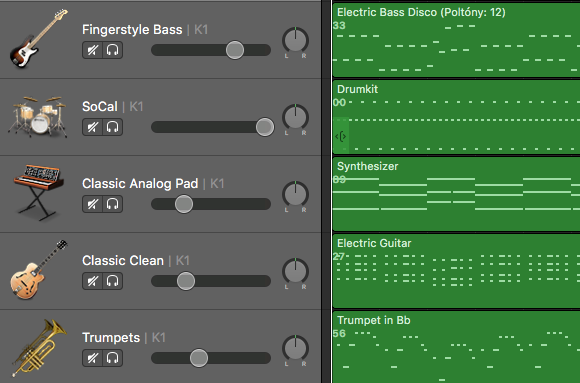This screenshot has height=383, width=580.
Task: Click the Classic Clean pan knob
Action: click(296, 271)
